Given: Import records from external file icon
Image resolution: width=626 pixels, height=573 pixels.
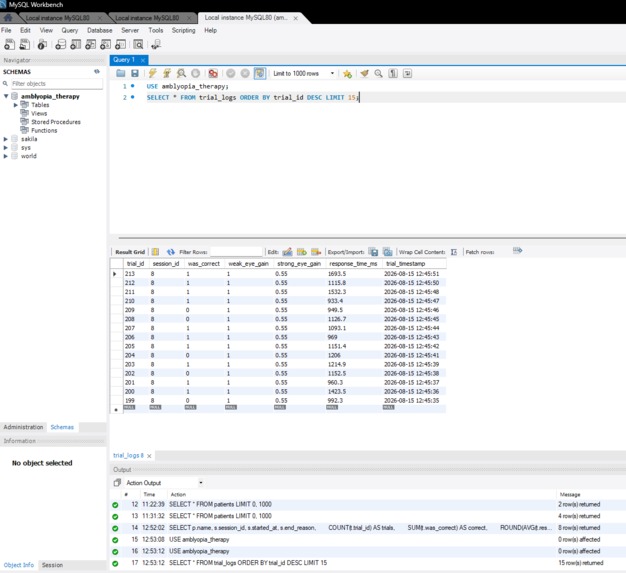Looking at the screenshot, I should coord(387,252).
